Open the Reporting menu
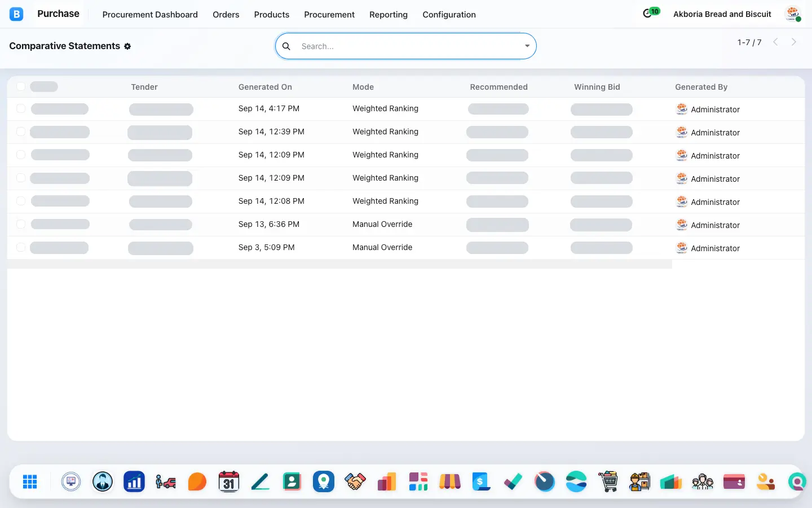The width and height of the screenshot is (812, 508). 389,15
